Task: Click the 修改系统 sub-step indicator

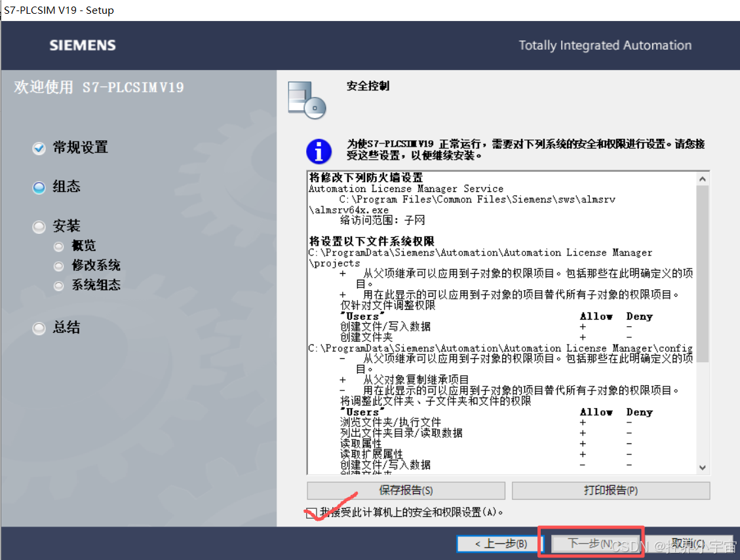Action: (x=58, y=266)
